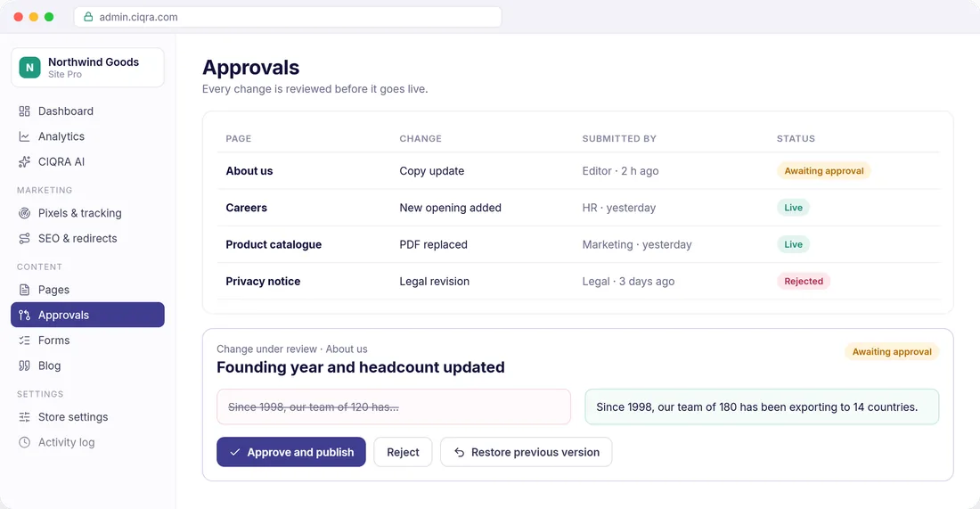Screen dimensions: 980x509
Task: Select the About us table row
Action: (x=578, y=171)
